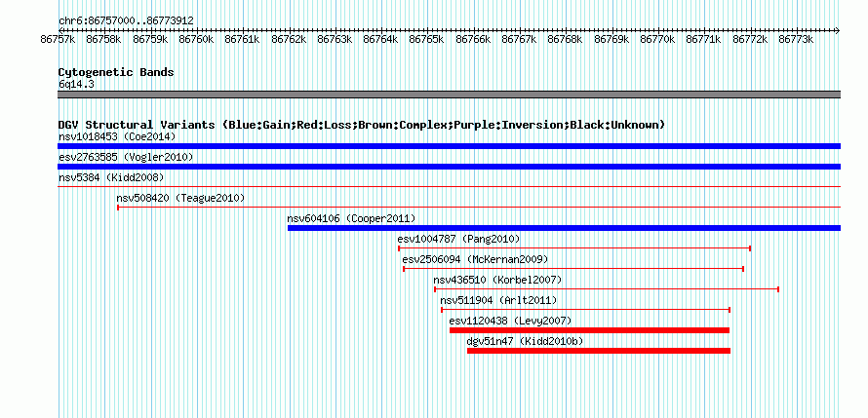This screenshot has height=418, width=868.
Task: Click the 86763k ruler tick label
Action: [335, 39]
